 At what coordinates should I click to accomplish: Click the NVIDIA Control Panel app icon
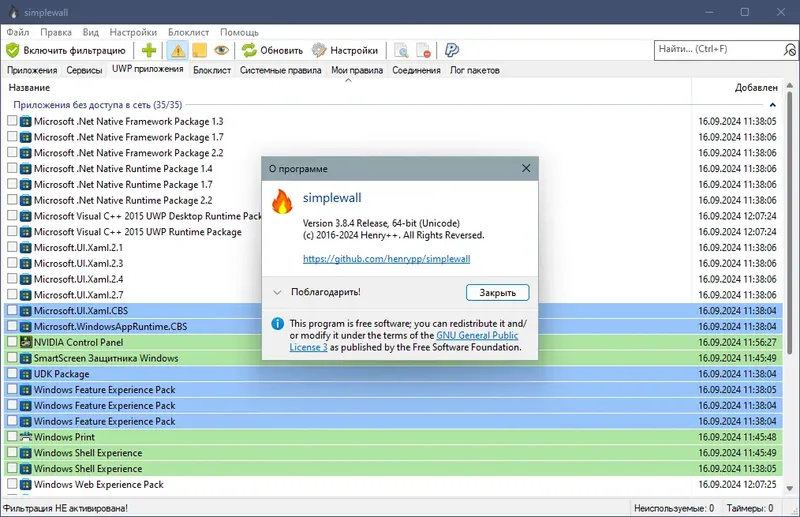26,342
